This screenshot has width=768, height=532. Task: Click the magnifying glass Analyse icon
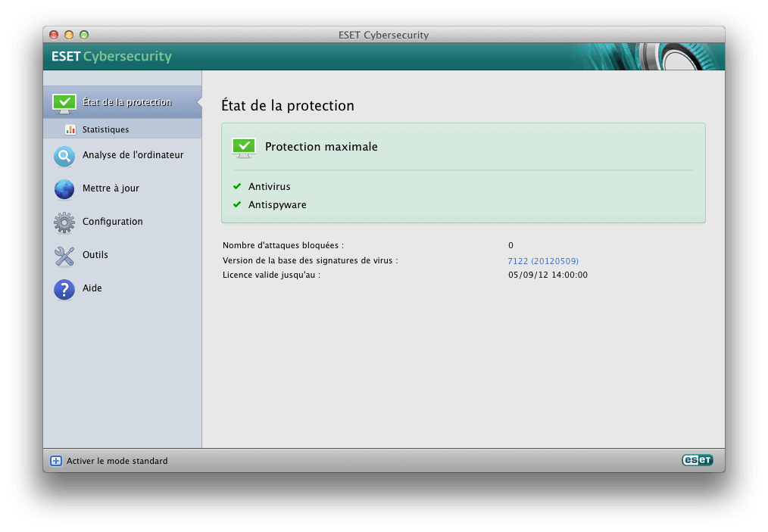pyautogui.click(x=64, y=156)
